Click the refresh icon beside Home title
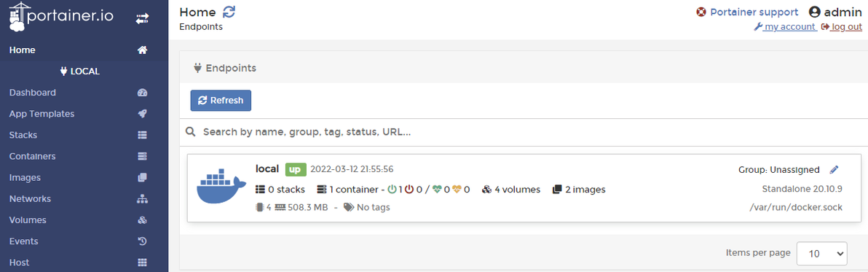Image resolution: width=868 pixels, height=272 pixels. point(229,12)
